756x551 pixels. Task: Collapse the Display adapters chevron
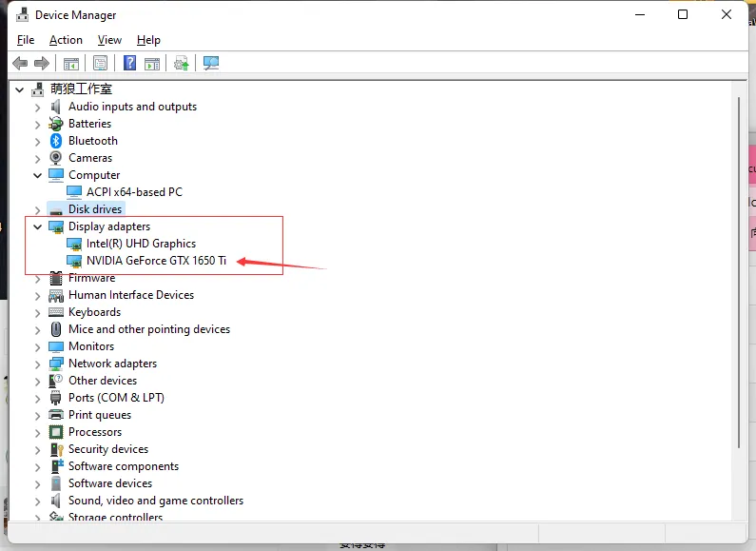coord(38,226)
